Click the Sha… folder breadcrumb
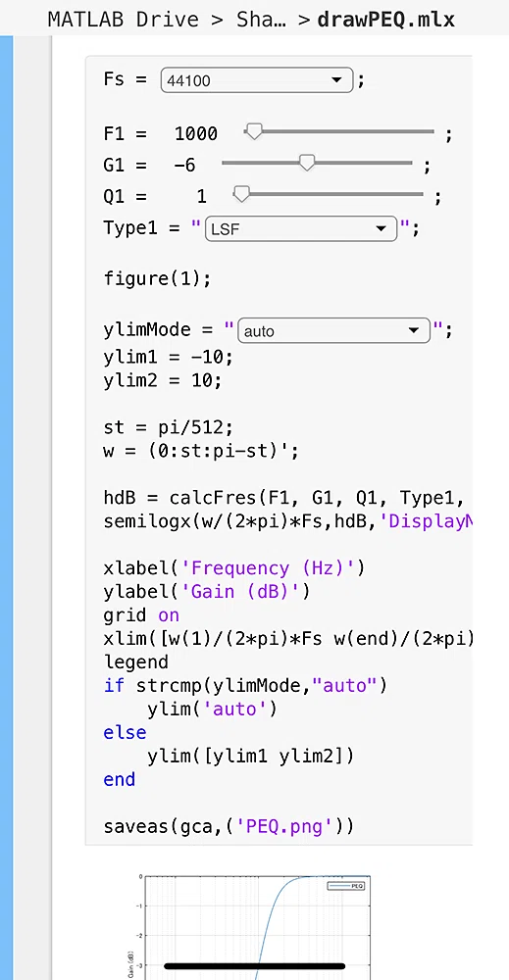Viewport: 509px width, 980px height. coord(262,20)
